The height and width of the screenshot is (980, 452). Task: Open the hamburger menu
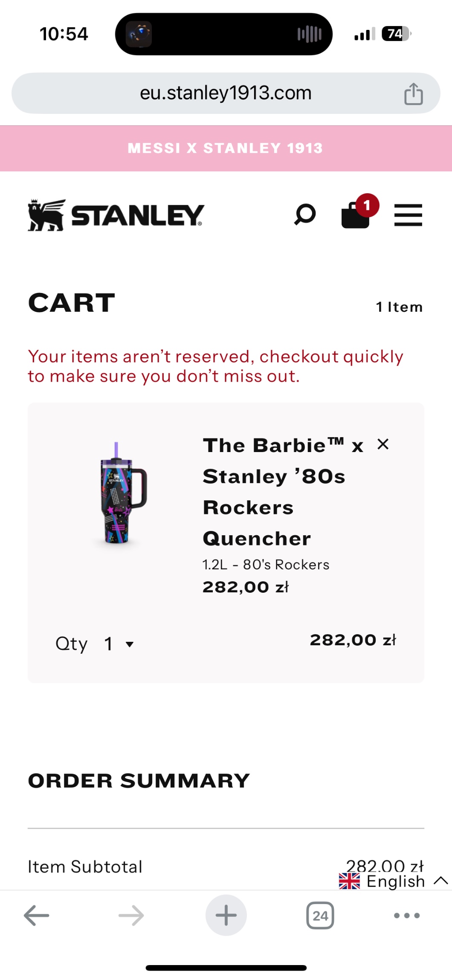[x=408, y=215]
